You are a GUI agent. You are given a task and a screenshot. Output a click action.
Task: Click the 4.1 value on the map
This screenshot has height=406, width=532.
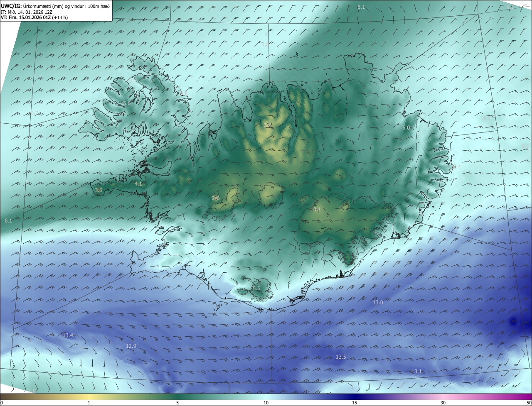(x=138, y=183)
